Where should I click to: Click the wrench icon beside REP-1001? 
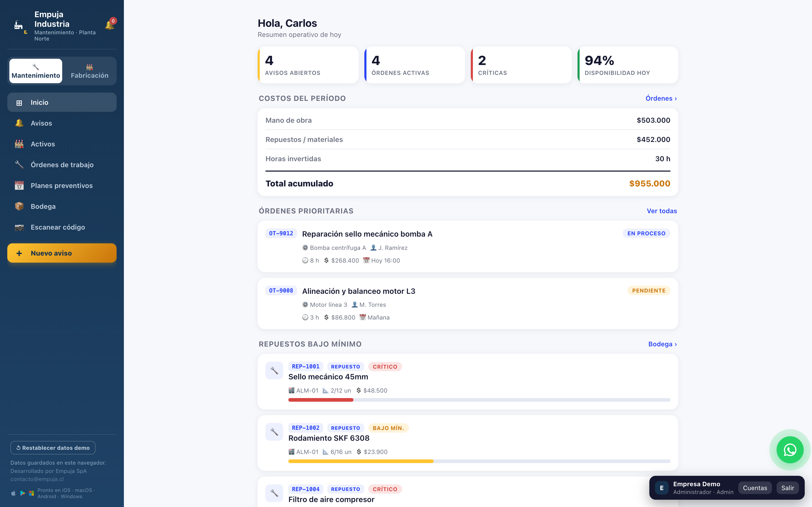tap(274, 370)
